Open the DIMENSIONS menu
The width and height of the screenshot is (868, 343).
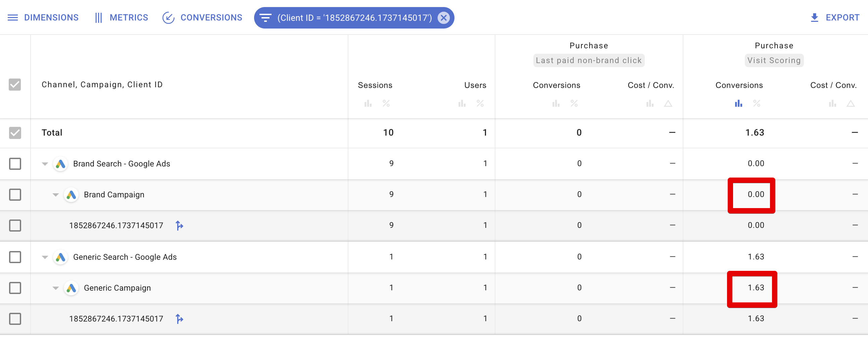click(51, 17)
